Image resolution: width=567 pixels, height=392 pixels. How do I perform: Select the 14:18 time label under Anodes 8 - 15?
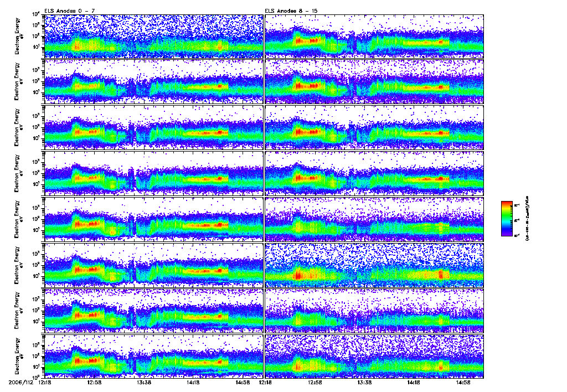[x=414, y=382]
